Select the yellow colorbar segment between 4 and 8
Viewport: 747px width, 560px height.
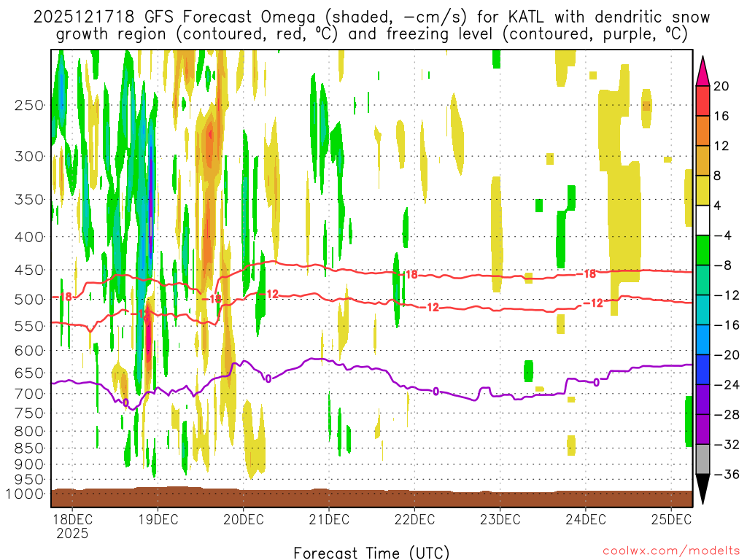(703, 190)
